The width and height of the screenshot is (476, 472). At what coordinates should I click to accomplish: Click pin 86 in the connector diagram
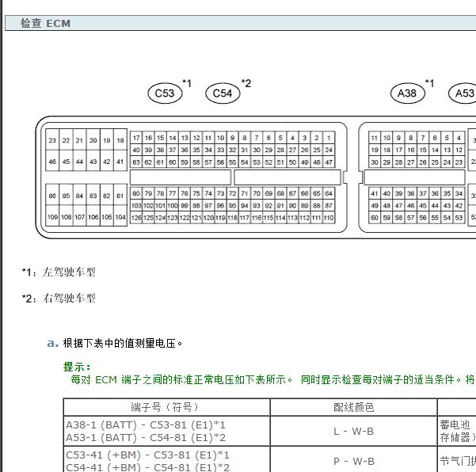coord(52,196)
